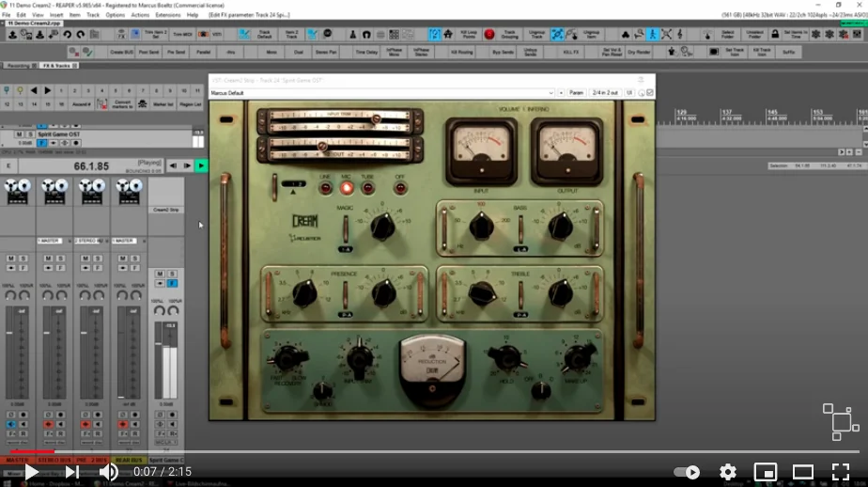Click the club-shaped toolbar icon
The image size is (868, 487).
[626, 35]
